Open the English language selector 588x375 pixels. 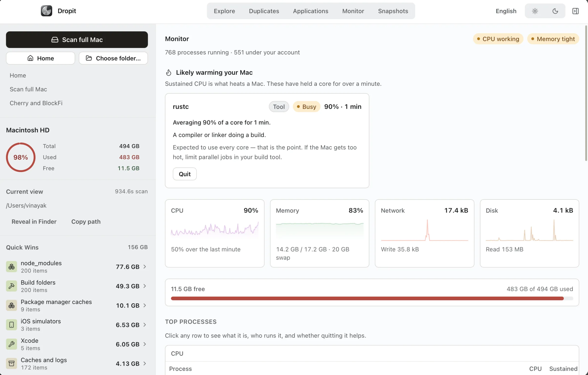click(506, 11)
